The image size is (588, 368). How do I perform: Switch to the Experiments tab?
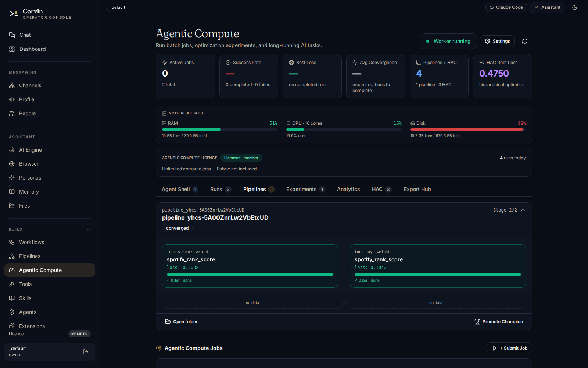[x=306, y=189]
